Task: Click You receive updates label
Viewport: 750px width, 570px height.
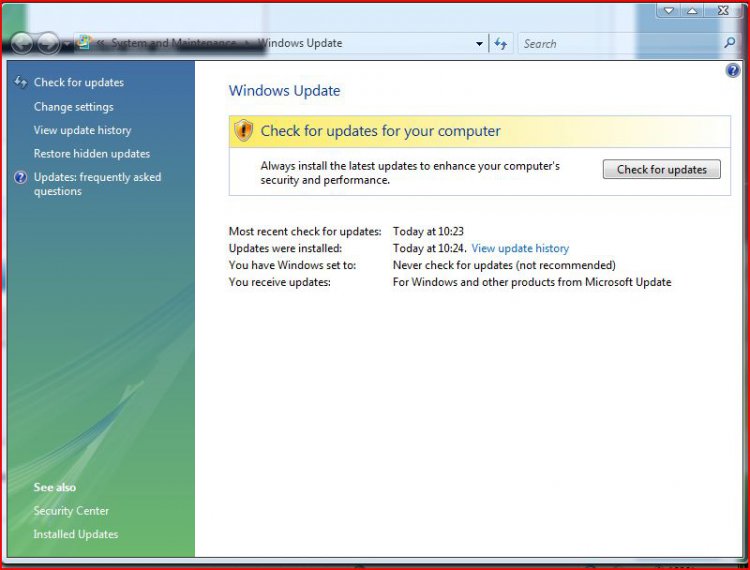Action: 280,282
